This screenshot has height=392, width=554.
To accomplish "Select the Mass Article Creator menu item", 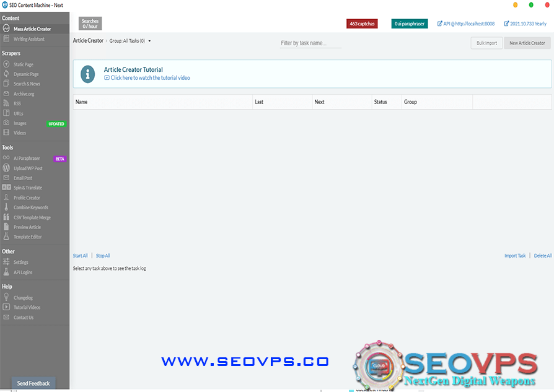I will (35, 28).
